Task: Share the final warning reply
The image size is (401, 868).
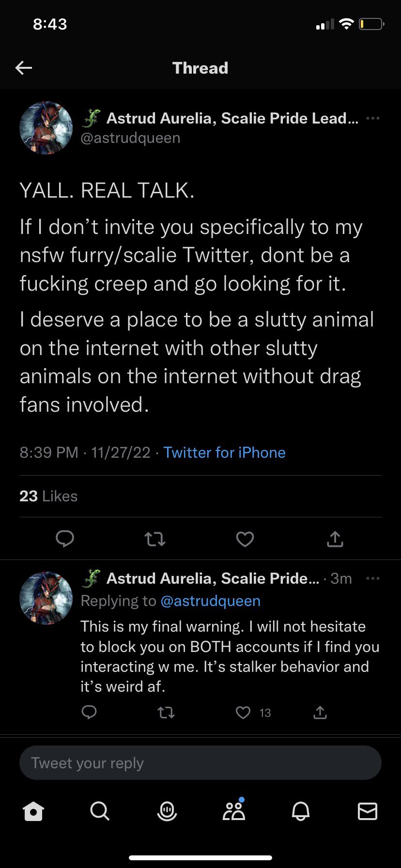Action: pyautogui.click(x=320, y=712)
